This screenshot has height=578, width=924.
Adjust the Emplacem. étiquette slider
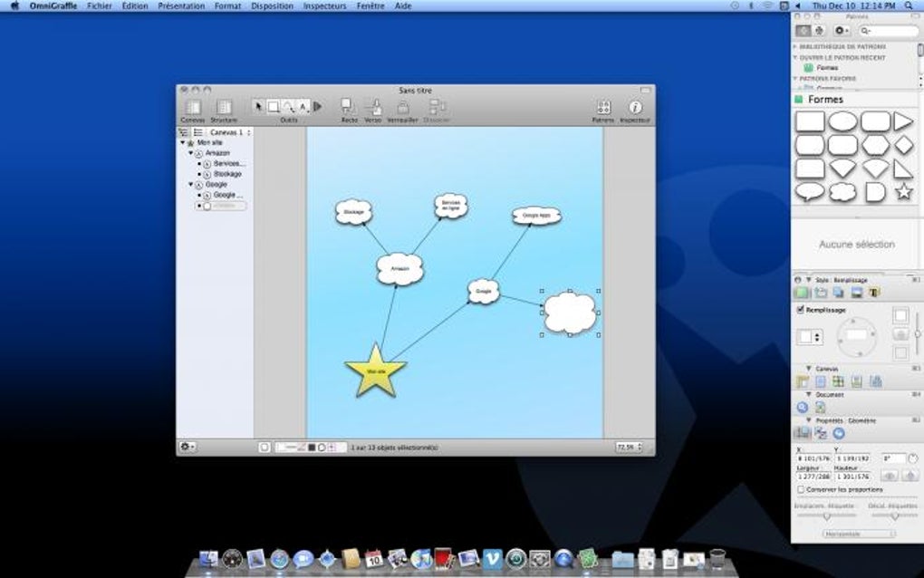826,516
